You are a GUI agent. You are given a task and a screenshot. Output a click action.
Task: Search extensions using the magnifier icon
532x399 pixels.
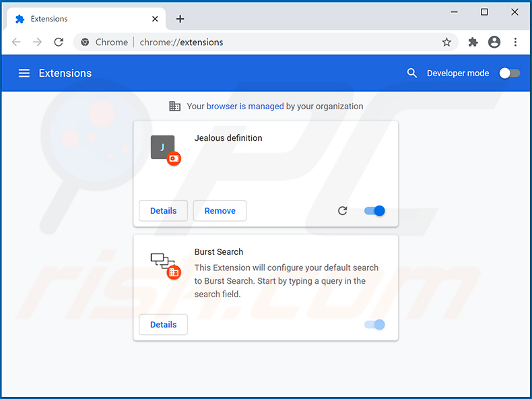point(412,73)
